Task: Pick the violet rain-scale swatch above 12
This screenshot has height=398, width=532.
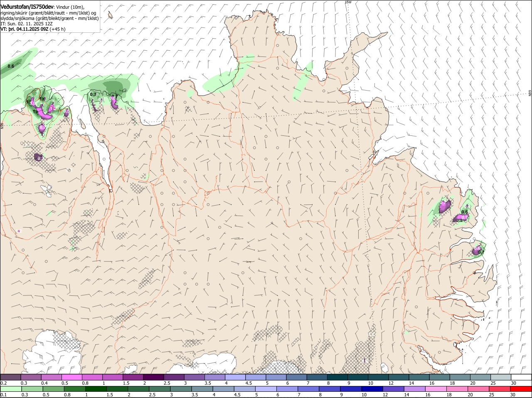Action: 394,389
